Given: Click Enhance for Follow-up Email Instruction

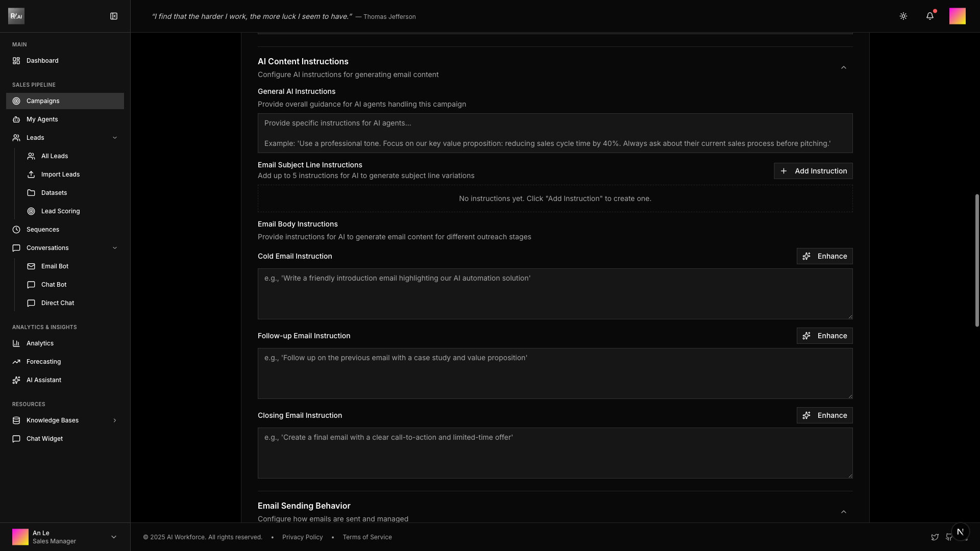Looking at the screenshot, I should point(824,336).
